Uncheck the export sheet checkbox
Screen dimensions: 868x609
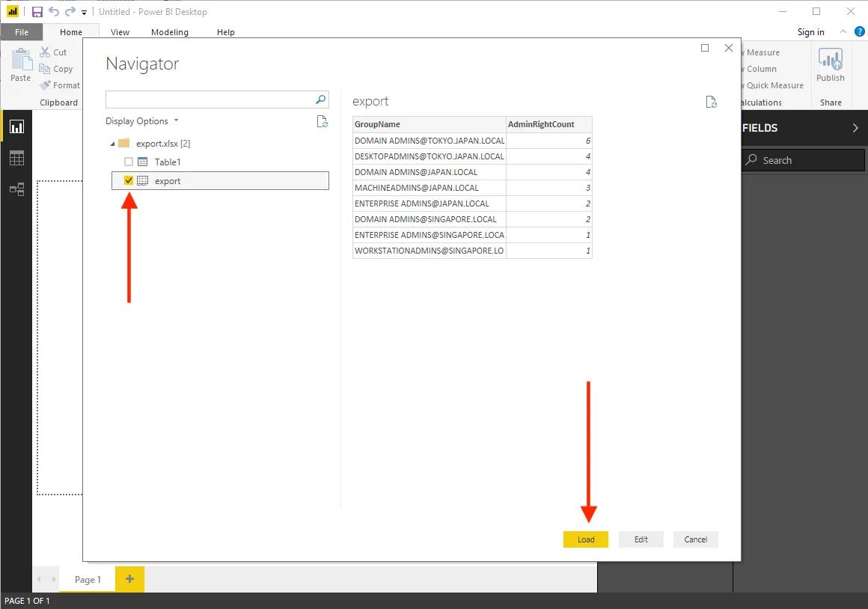click(x=129, y=180)
